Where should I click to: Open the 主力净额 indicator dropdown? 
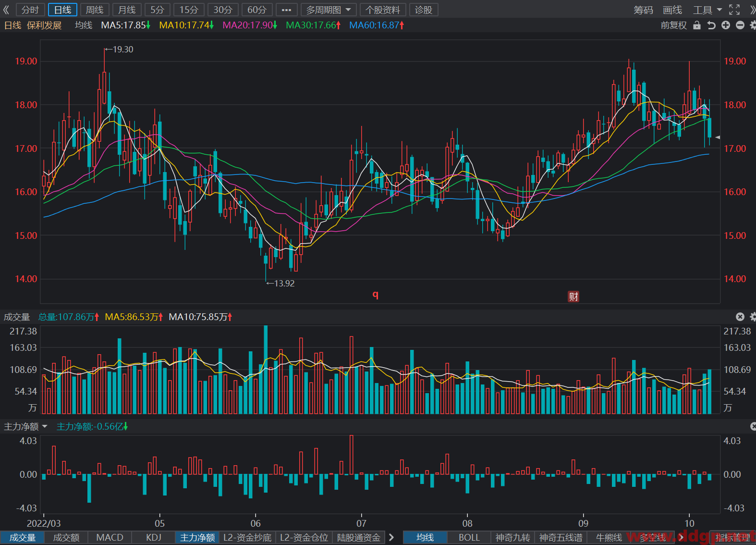click(x=26, y=426)
